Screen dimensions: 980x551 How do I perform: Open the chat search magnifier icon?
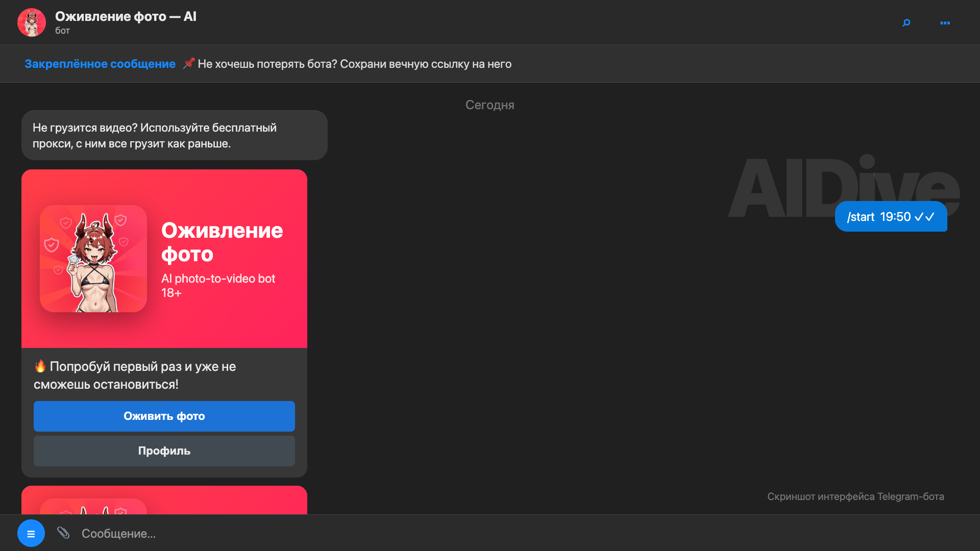tap(906, 23)
